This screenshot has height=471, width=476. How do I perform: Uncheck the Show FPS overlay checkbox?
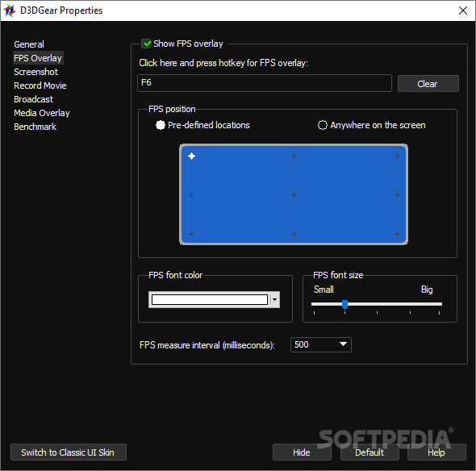[x=146, y=44]
